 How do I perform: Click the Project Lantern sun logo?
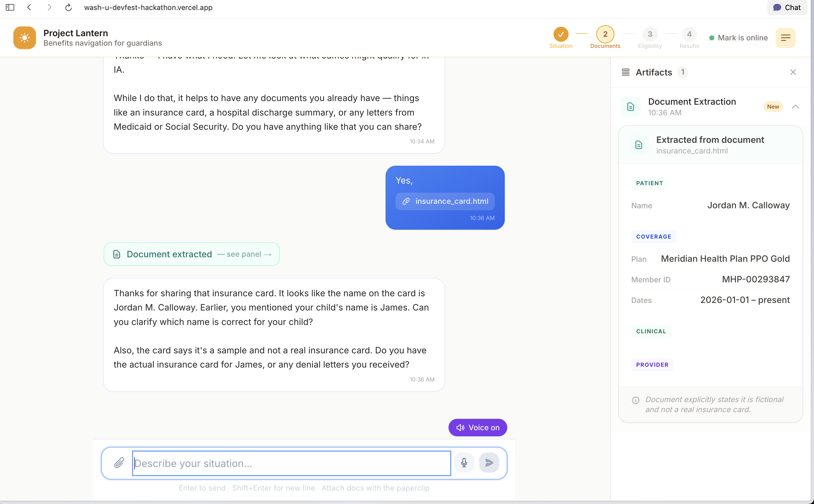point(24,38)
